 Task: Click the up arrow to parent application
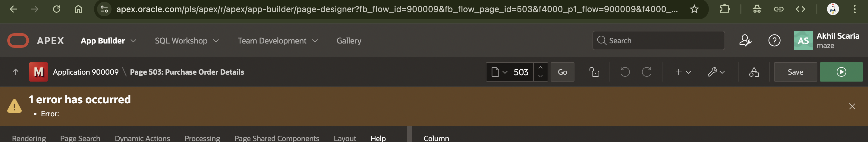click(x=15, y=72)
